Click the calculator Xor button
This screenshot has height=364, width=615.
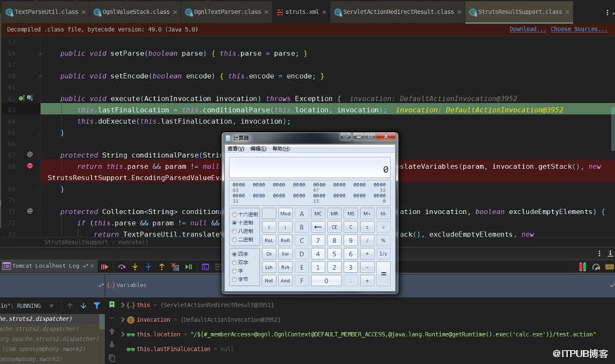pos(285,253)
